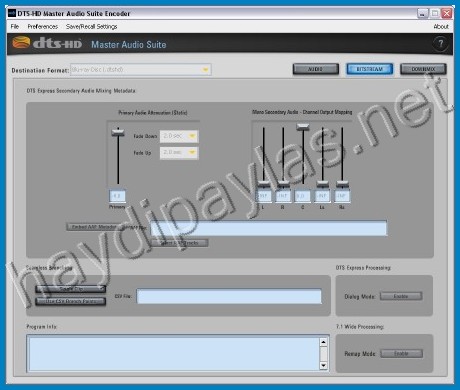Click the app icon in the title bar

pyautogui.click(x=12, y=13)
